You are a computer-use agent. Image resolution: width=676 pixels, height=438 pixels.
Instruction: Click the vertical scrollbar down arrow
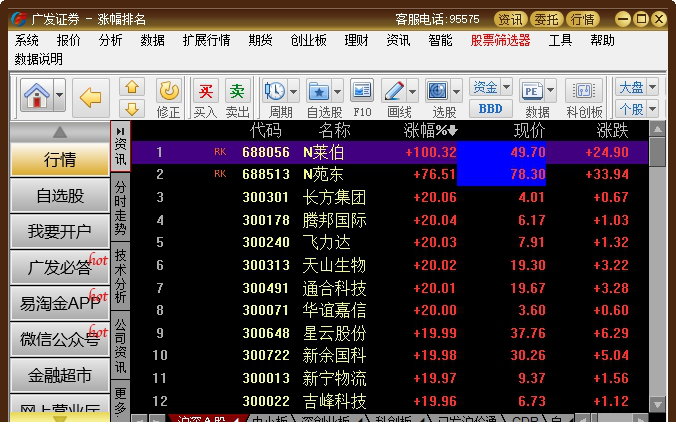[x=657, y=404]
